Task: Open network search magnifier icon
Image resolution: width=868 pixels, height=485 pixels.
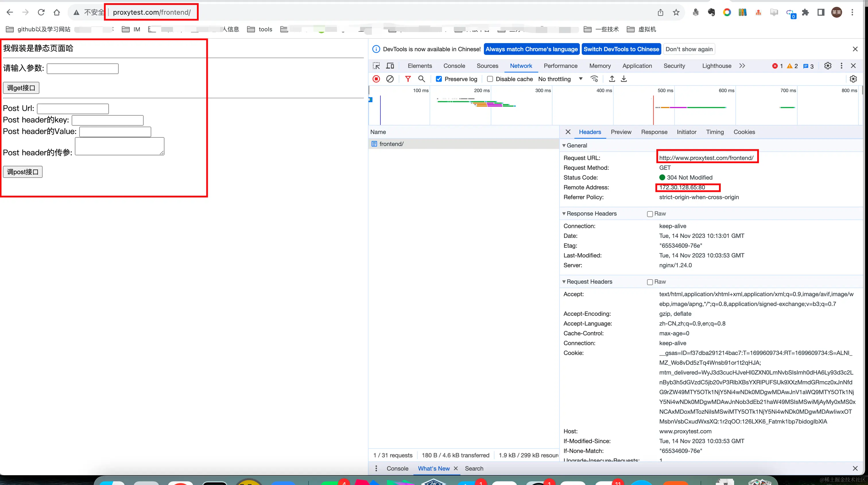Action: [421, 79]
